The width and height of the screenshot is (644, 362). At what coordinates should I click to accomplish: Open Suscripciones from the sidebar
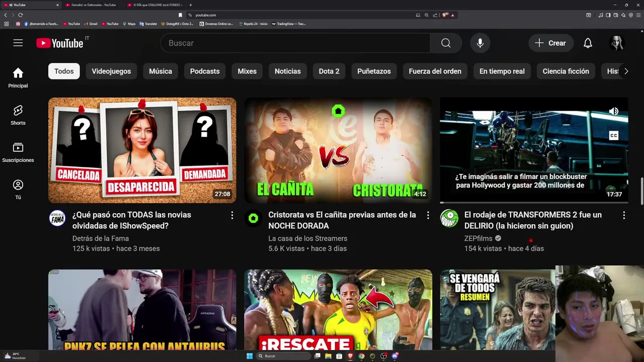(x=18, y=152)
